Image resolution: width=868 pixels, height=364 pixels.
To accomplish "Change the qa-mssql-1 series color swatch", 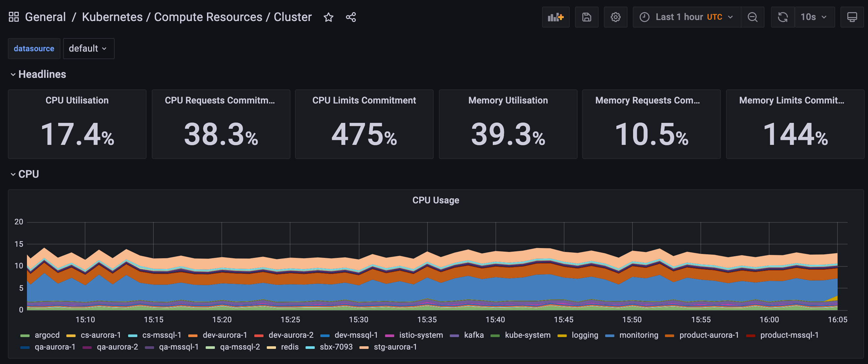I will tap(149, 348).
